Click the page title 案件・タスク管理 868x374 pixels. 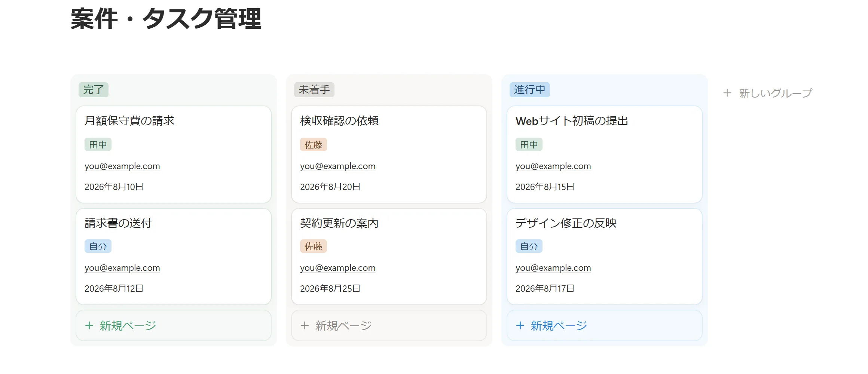point(166,19)
